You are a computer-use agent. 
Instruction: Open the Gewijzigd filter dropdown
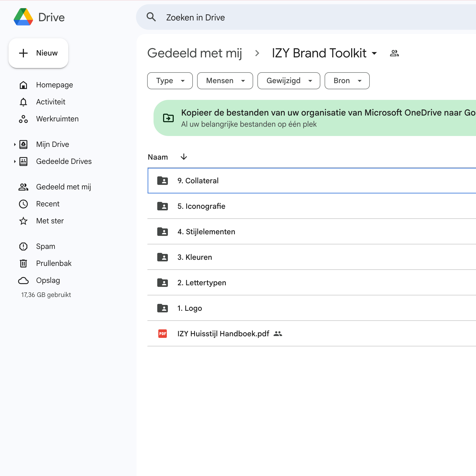click(289, 81)
